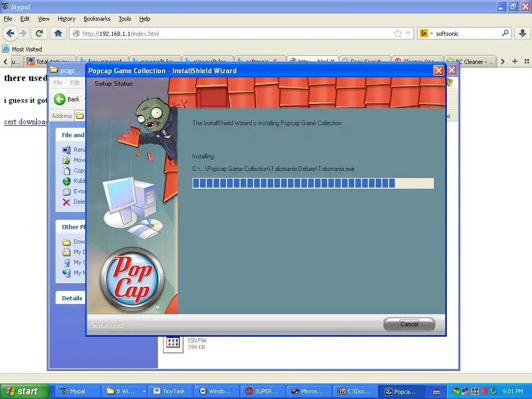Open the Most Visited bookmarks folder

click(x=22, y=49)
